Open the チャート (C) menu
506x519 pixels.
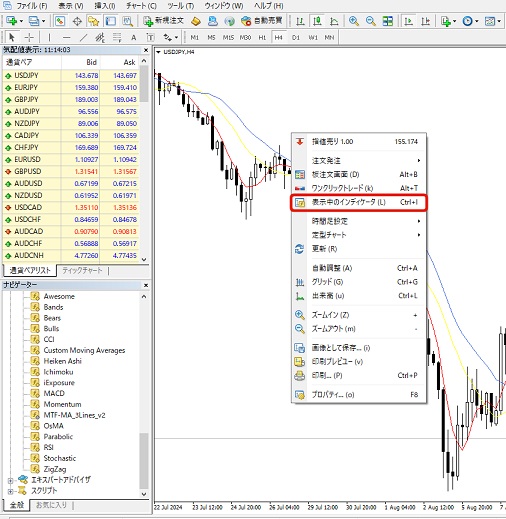point(141,6)
